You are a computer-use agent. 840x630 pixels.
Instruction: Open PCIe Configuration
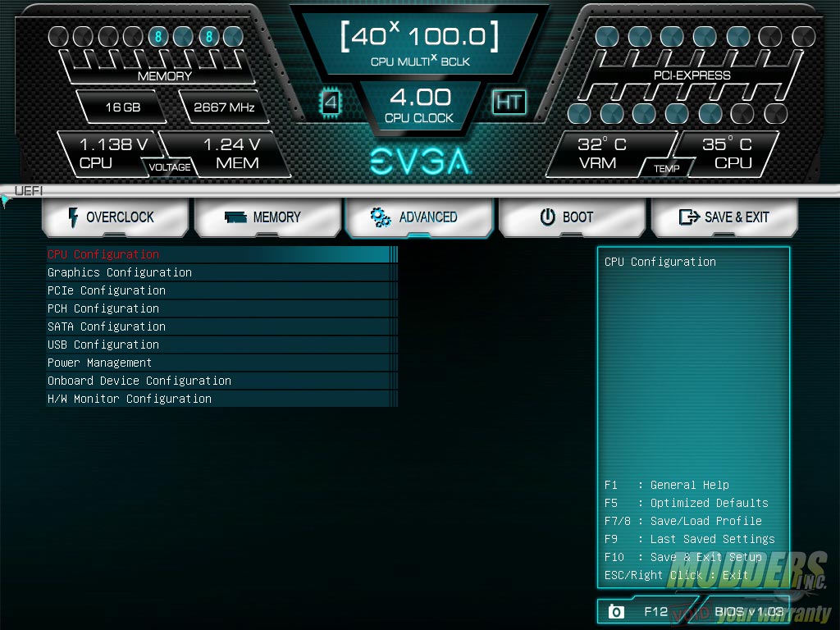tap(221, 290)
